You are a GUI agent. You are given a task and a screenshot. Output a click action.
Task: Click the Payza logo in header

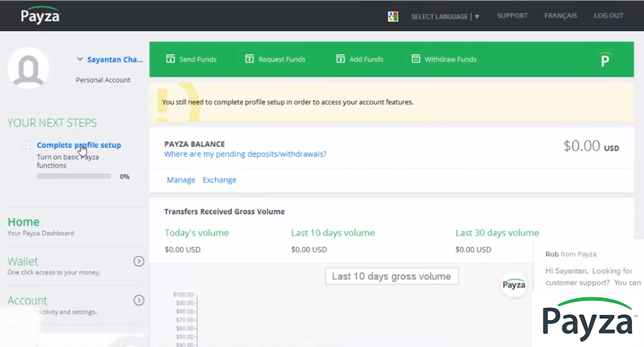pyautogui.click(x=40, y=15)
